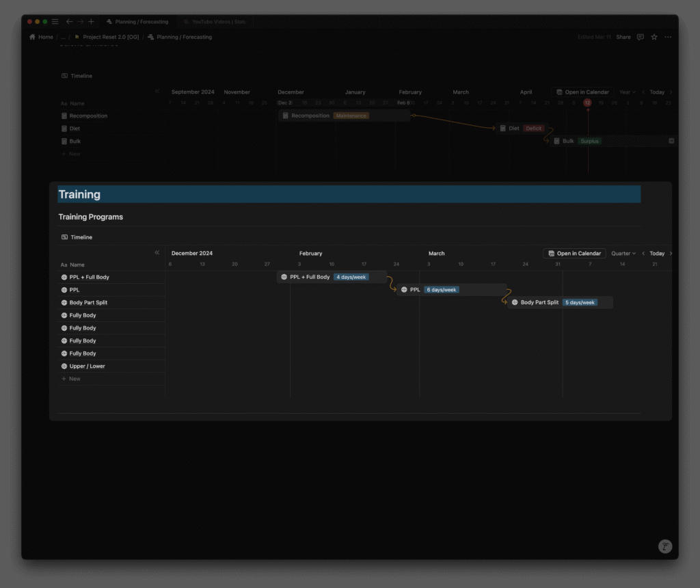Click the Body Part Split timeline bar
The width and height of the screenshot is (700, 588).
539,302
